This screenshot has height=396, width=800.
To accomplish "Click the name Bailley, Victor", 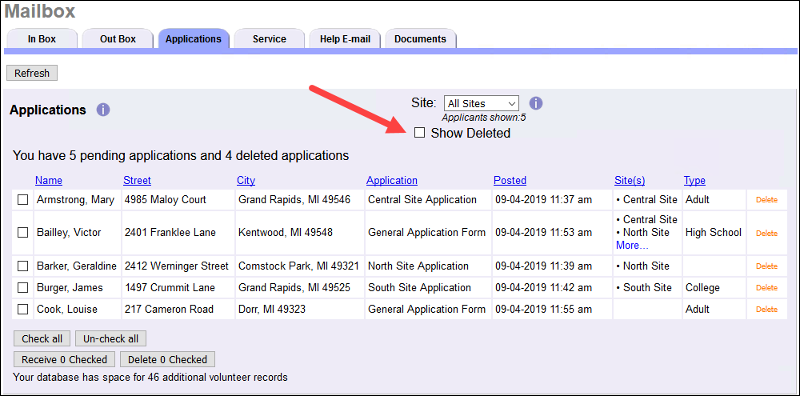I will point(69,233).
